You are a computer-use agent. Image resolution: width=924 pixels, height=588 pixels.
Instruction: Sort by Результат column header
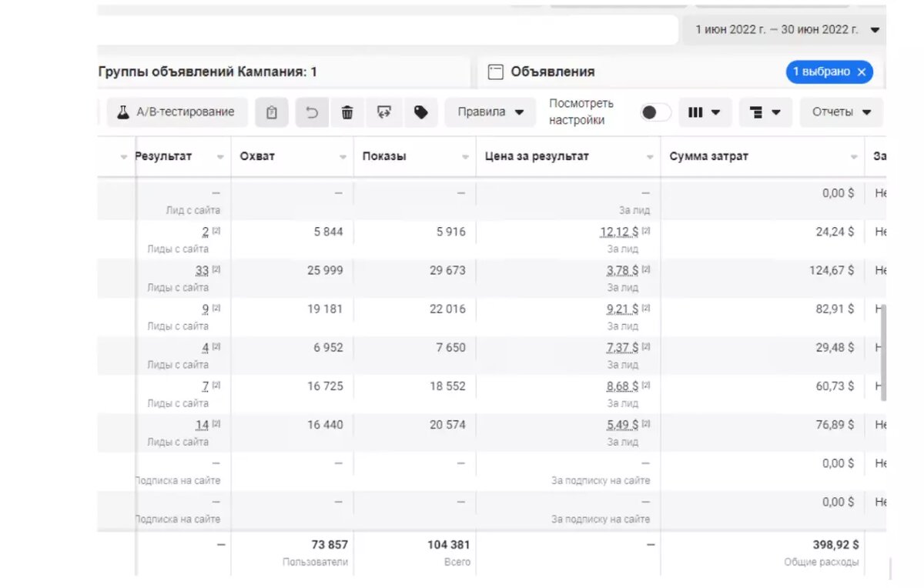pos(163,156)
